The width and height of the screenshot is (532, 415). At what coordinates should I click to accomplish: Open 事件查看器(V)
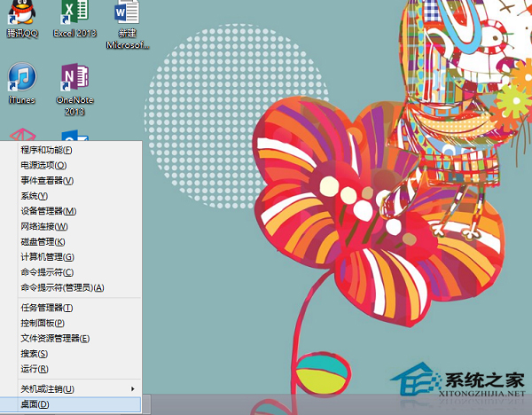[46, 180]
